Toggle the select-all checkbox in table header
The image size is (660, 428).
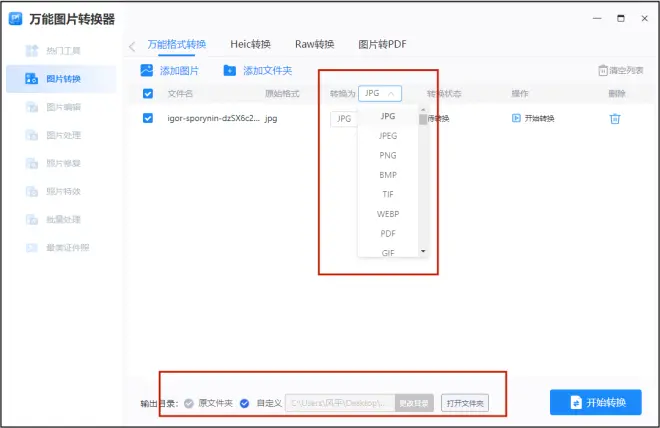tap(148, 93)
